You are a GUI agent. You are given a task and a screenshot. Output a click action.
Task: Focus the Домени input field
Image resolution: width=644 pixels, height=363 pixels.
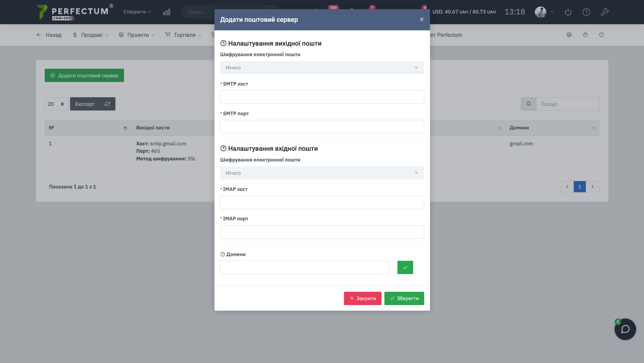tap(304, 268)
